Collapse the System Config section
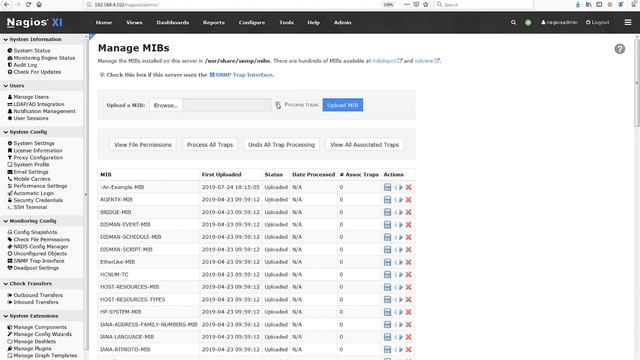The width and height of the screenshot is (640, 360). coord(25,132)
